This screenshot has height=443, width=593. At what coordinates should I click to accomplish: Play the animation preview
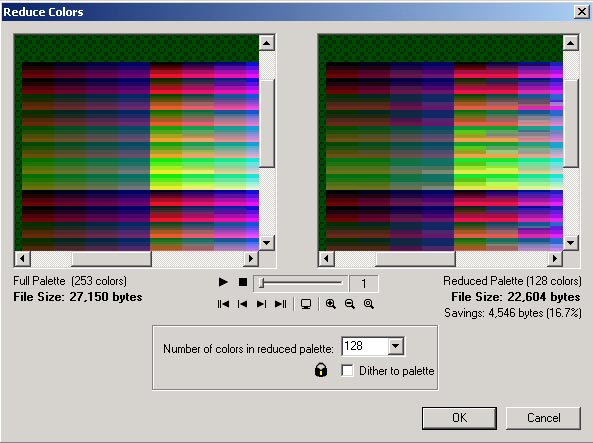coord(223,282)
